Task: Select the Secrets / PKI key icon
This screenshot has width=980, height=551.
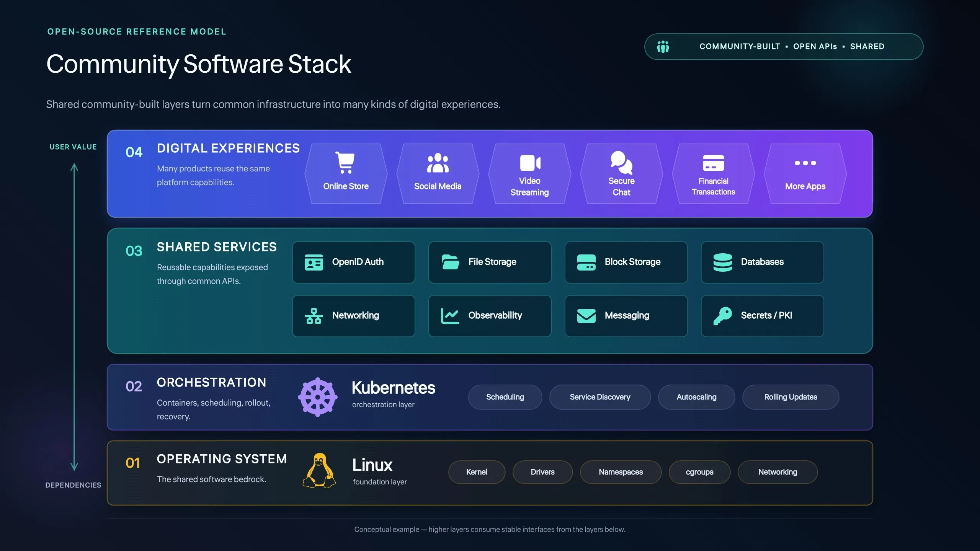Action: click(722, 316)
